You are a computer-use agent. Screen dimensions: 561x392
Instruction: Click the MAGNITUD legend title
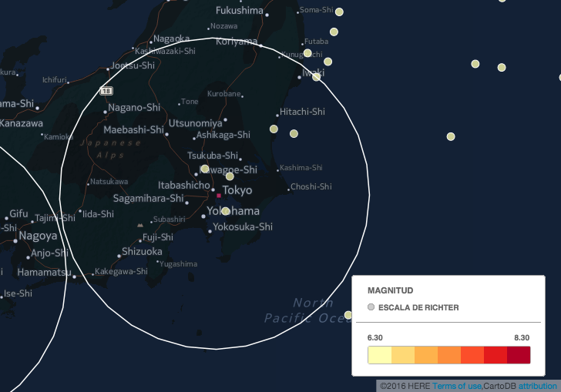tap(390, 290)
